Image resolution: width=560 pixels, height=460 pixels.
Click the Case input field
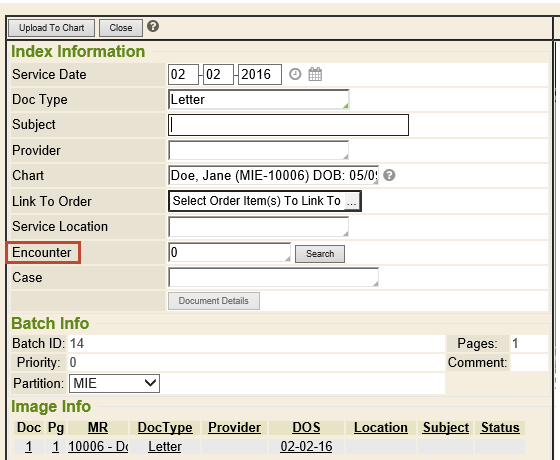point(273,277)
